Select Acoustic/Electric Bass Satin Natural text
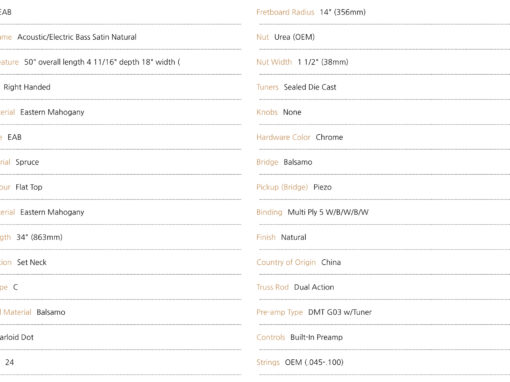This screenshot has height=382, width=510. coord(77,37)
